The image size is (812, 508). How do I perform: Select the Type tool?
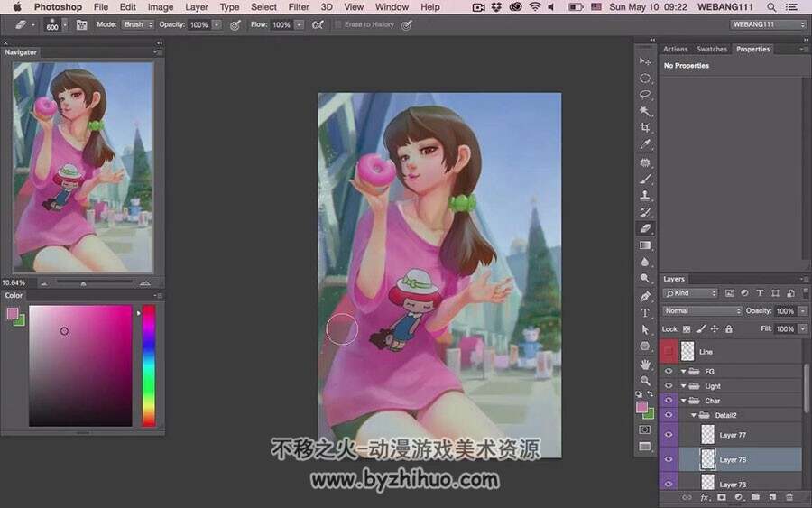point(645,312)
